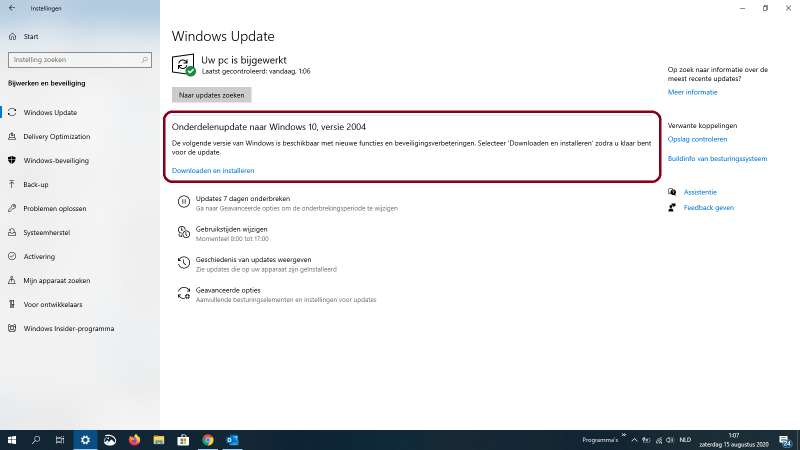The width and height of the screenshot is (800, 450).
Task: Click the taskbar search icon
Action: (x=36, y=440)
